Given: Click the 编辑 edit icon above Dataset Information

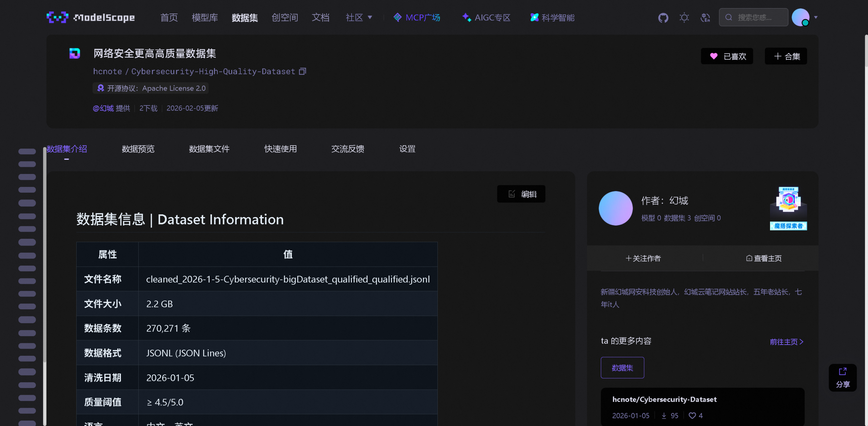Looking at the screenshot, I should coord(512,194).
